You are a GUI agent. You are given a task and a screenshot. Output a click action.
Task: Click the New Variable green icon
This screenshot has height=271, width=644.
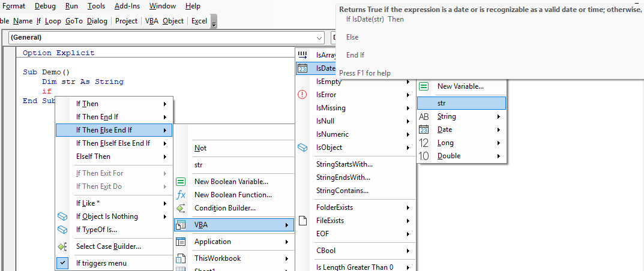pos(424,86)
